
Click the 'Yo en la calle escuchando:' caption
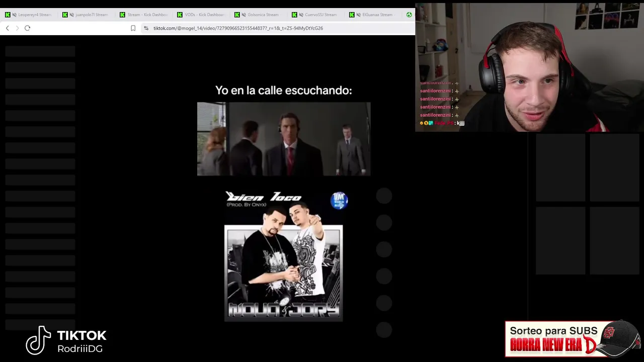(284, 90)
